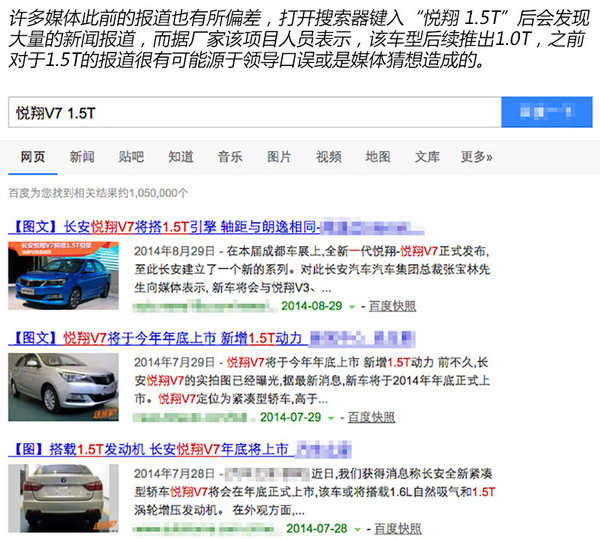Select the 地图 tab
The width and height of the screenshot is (600, 539).
pyautogui.click(x=378, y=157)
